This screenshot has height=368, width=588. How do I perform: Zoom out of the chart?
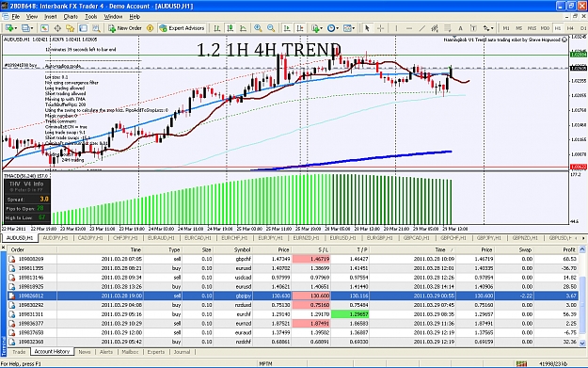pyautogui.click(x=271, y=28)
